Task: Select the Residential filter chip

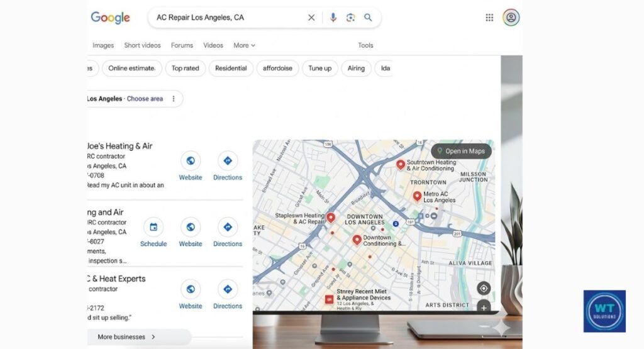Action: 231,68
